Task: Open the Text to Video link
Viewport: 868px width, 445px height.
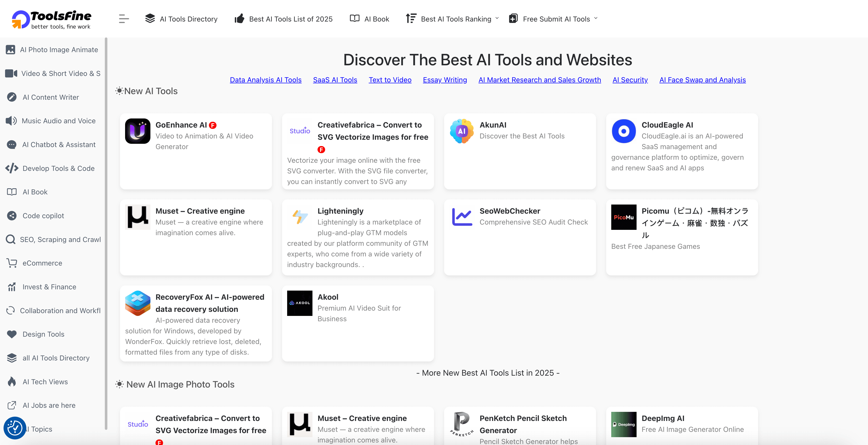Action: click(390, 80)
